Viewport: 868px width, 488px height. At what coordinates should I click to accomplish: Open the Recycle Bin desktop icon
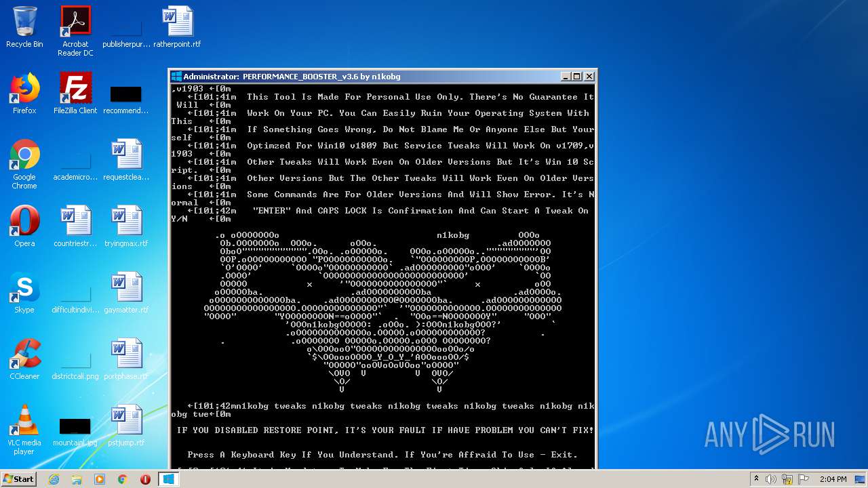pos(24,27)
